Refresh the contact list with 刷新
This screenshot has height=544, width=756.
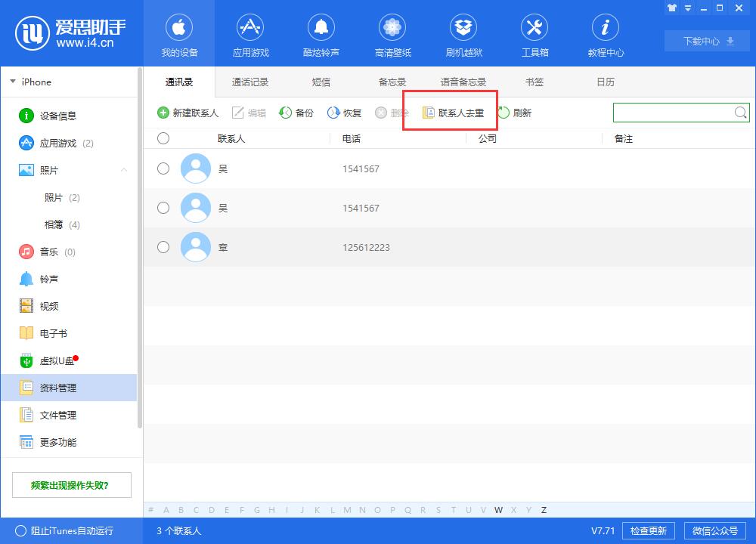tap(518, 112)
